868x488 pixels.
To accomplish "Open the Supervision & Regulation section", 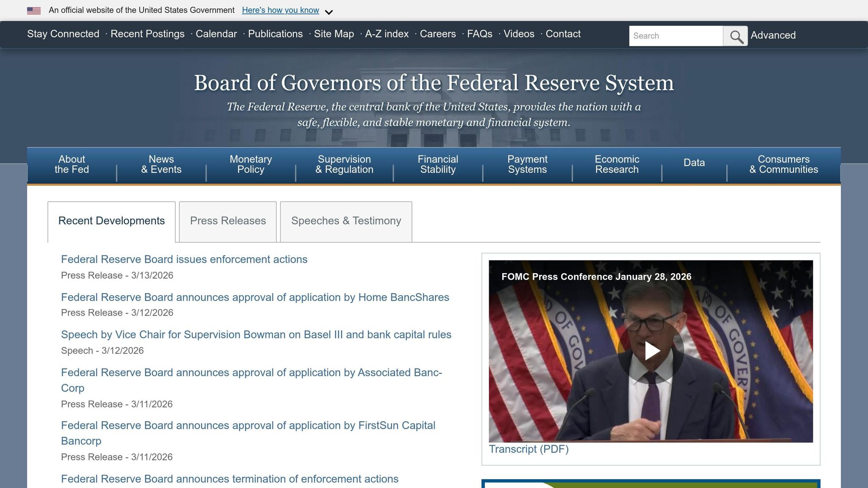I will [345, 164].
